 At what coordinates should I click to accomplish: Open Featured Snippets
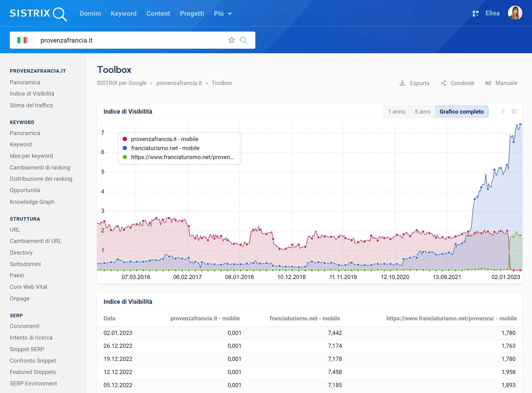click(x=33, y=372)
